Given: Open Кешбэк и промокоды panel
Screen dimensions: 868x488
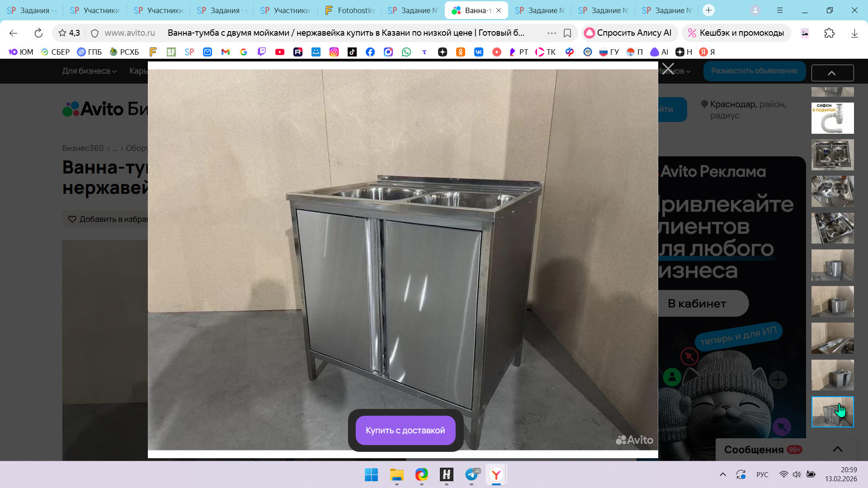Looking at the screenshot, I should tap(736, 33).
